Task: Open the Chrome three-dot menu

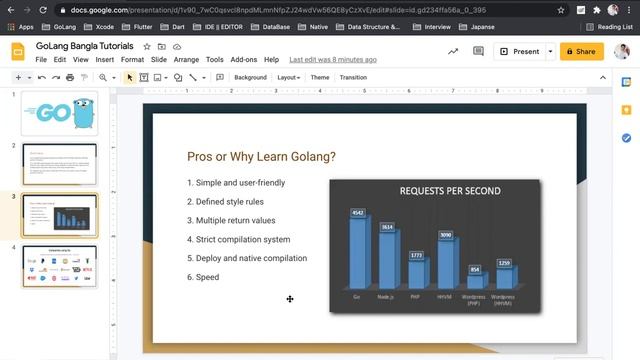Action: 629,10
